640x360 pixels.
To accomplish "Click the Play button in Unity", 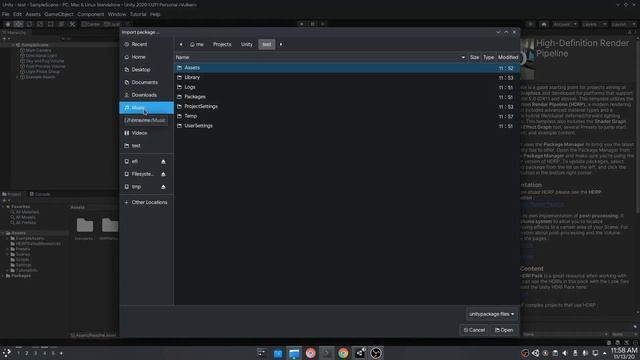I will (x=302, y=24).
